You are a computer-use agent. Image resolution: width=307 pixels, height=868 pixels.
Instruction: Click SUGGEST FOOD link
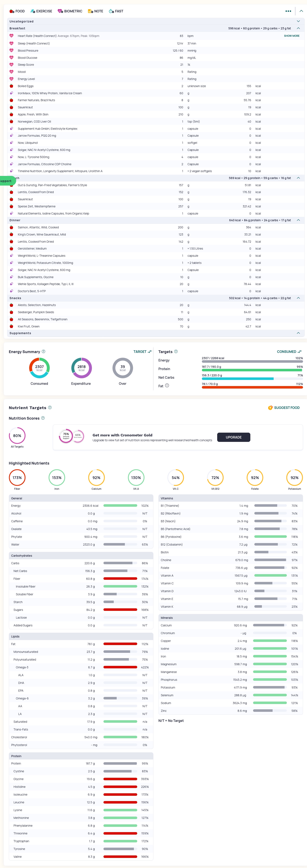pyautogui.click(x=284, y=407)
